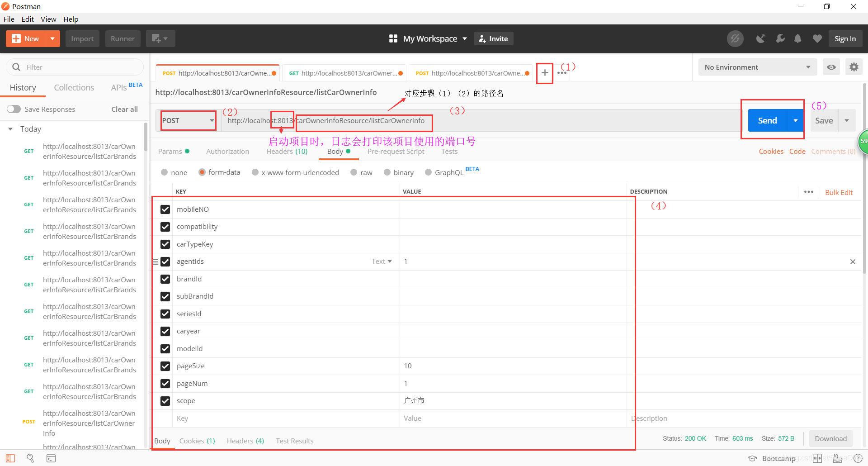Collapse the Today history group

coord(10,129)
